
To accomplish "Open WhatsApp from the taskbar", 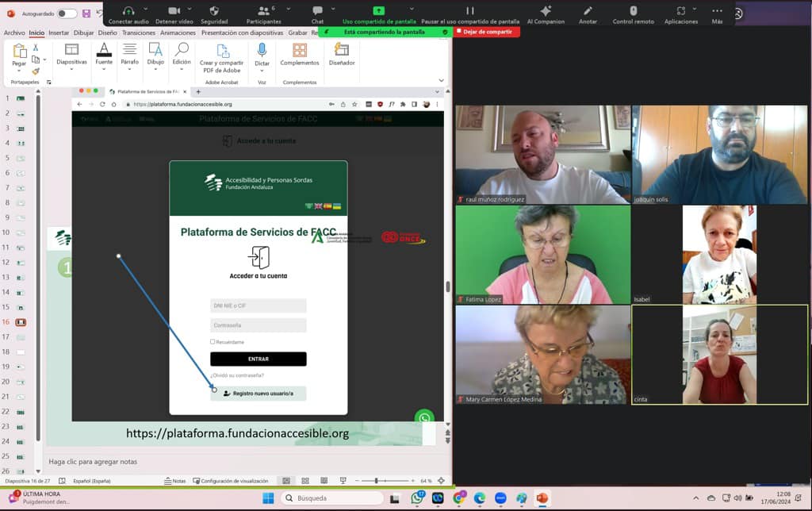I will point(417,498).
